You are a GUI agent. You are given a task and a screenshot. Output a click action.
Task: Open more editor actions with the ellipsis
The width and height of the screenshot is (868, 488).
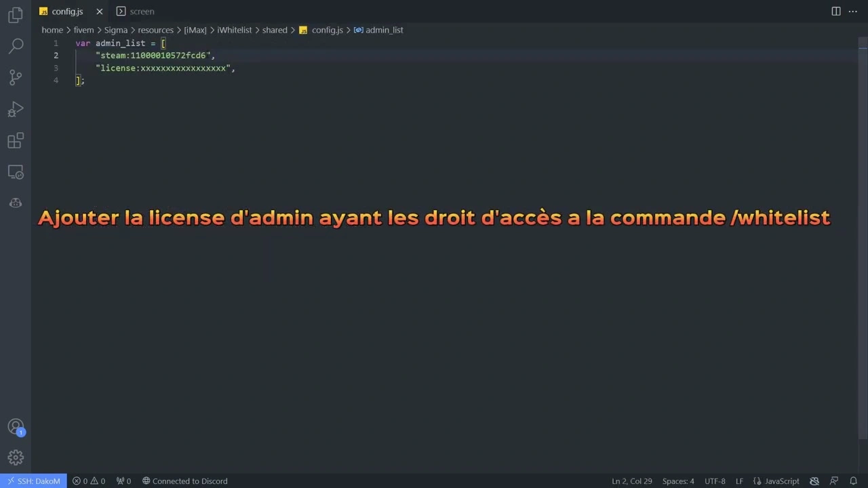(852, 11)
